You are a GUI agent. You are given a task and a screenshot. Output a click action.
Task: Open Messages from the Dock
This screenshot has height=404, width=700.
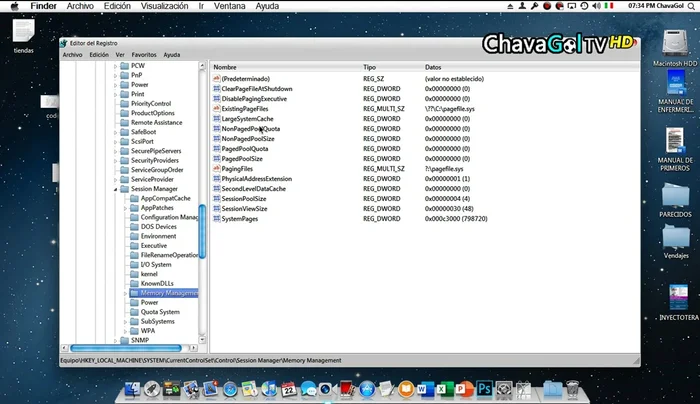click(x=308, y=389)
